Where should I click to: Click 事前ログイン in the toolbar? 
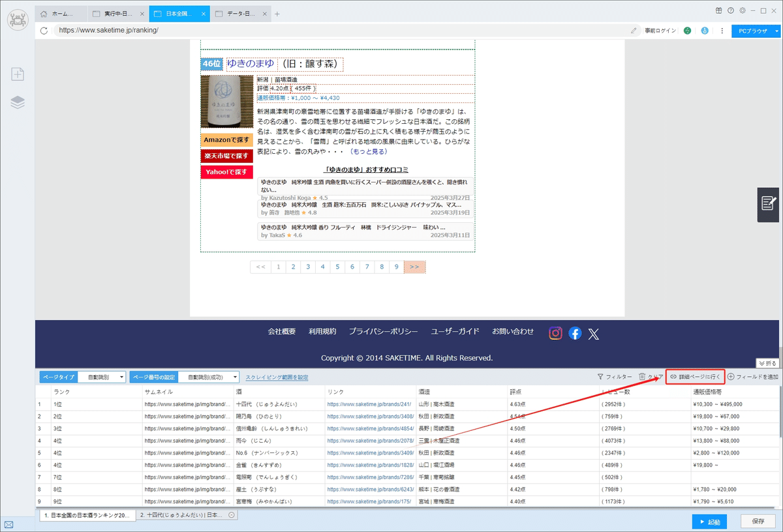660,30
